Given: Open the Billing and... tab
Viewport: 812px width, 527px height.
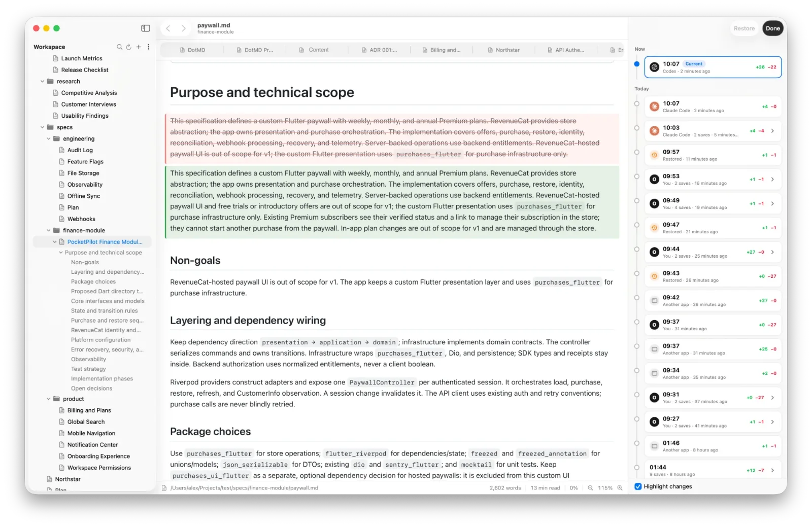Looking at the screenshot, I should pyautogui.click(x=442, y=50).
